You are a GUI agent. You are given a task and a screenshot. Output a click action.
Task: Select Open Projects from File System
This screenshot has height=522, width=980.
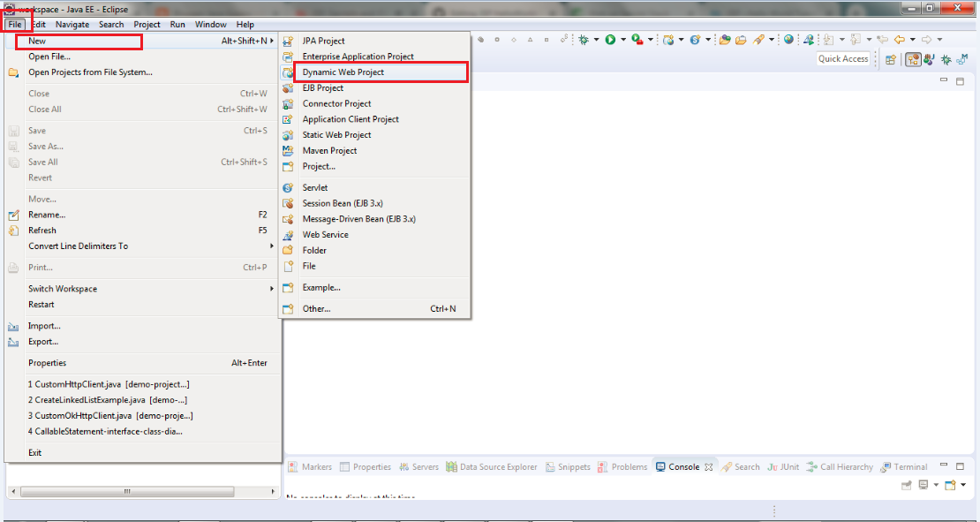coord(142,72)
